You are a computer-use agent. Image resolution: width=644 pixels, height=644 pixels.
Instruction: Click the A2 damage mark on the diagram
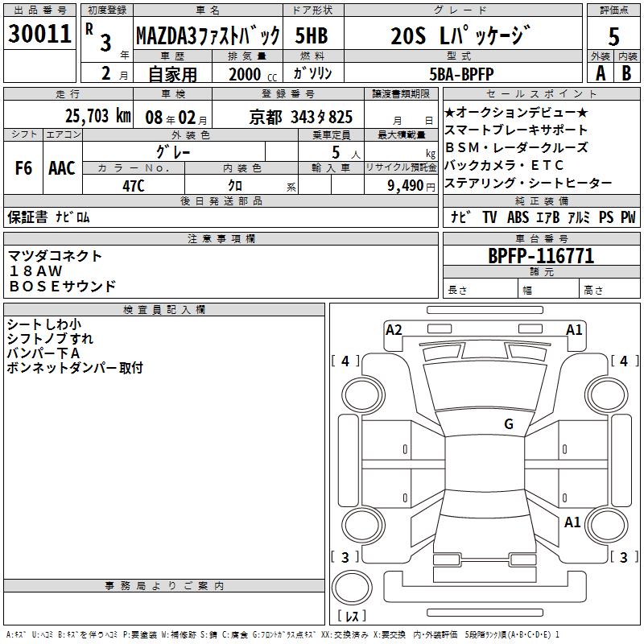394,330
